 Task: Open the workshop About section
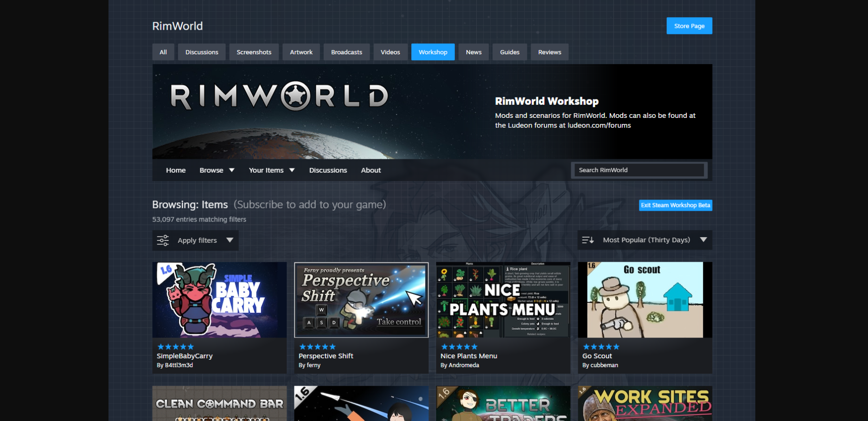pos(371,170)
